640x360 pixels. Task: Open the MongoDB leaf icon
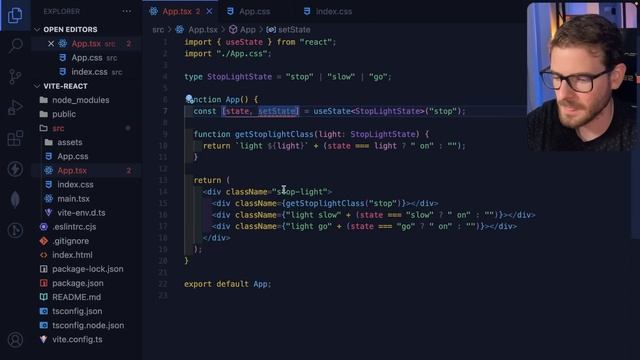click(x=15, y=200)
